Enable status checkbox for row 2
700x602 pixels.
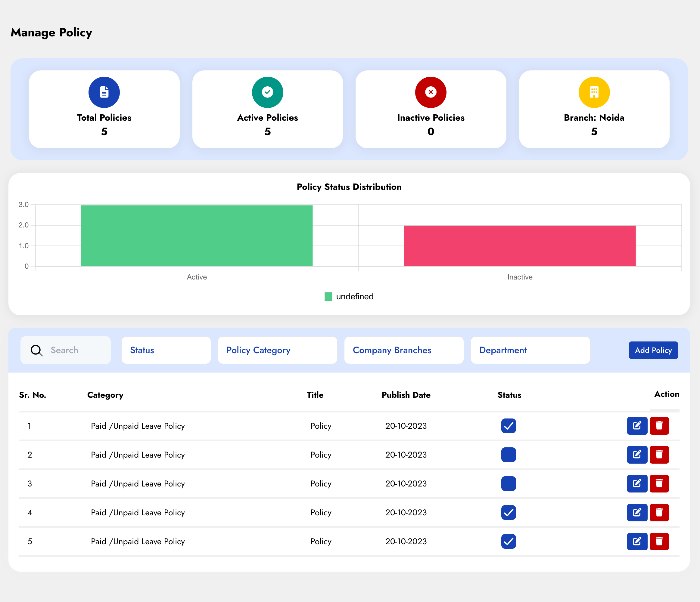pos(508,455)
